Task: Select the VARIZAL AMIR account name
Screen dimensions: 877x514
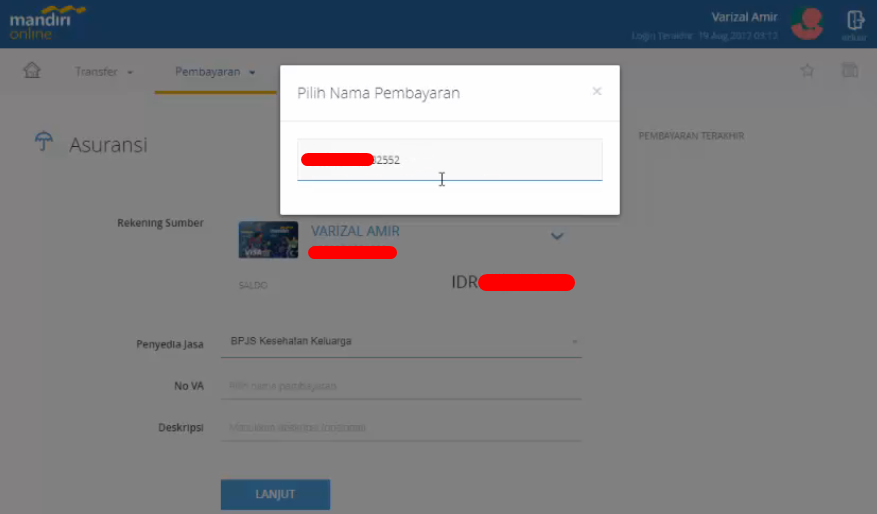Action: (355, 231)
